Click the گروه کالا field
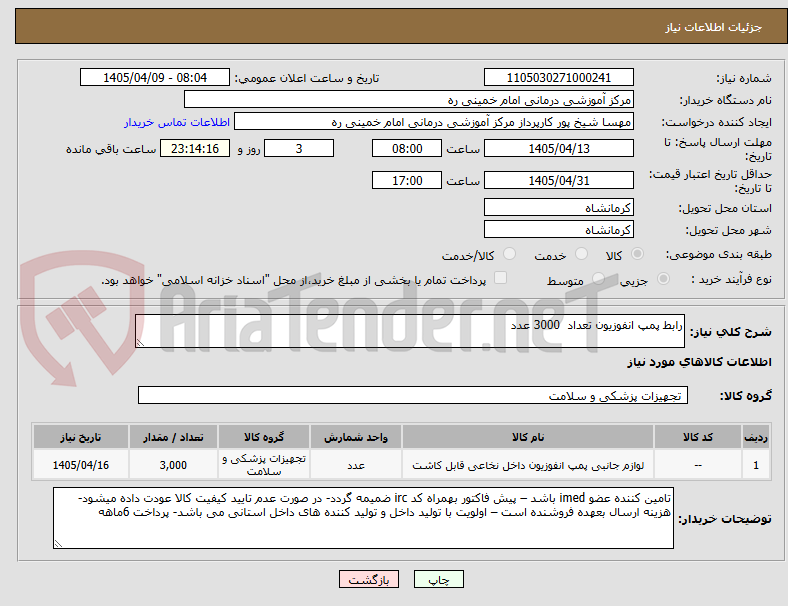 [413, 395]
